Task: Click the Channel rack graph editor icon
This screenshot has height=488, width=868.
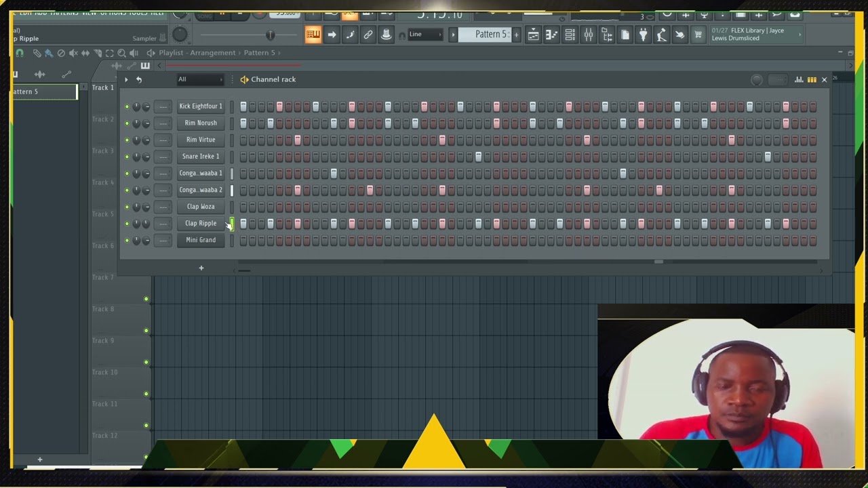Action: (x=799, y=80)
